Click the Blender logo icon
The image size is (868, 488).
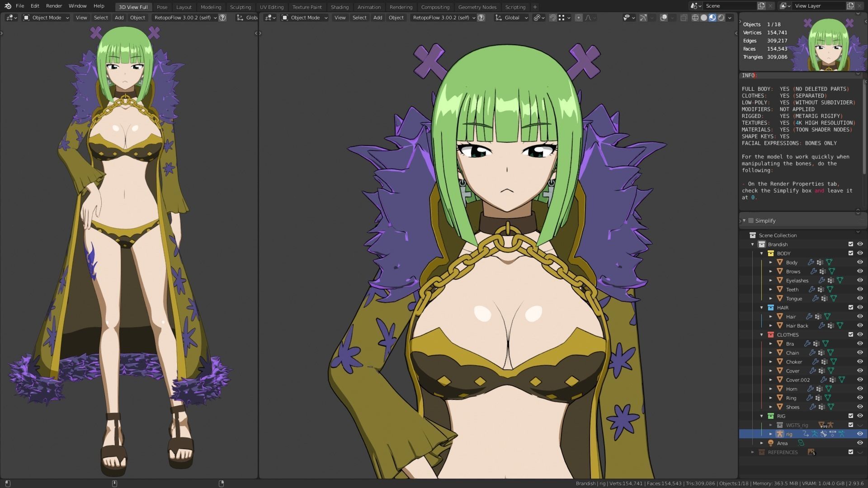(x=8, y=6)
